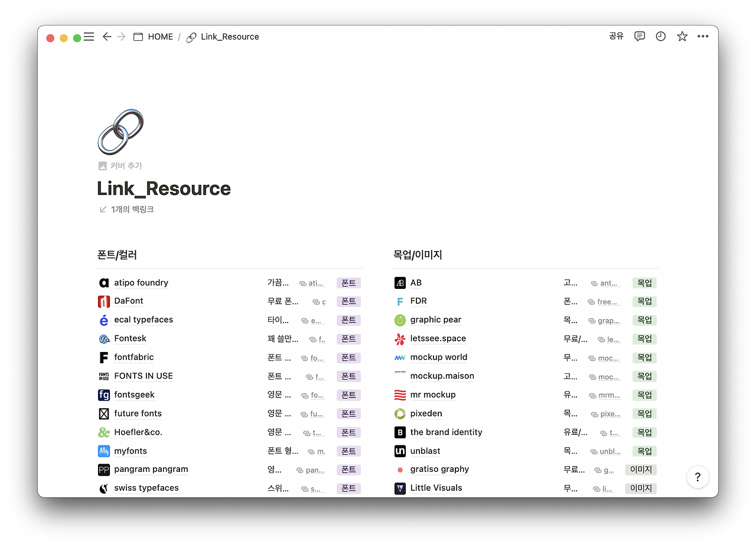Viewport: 756px width, 547px height.
Task: Open the DaFont row icon
Action: pos(104,301)
